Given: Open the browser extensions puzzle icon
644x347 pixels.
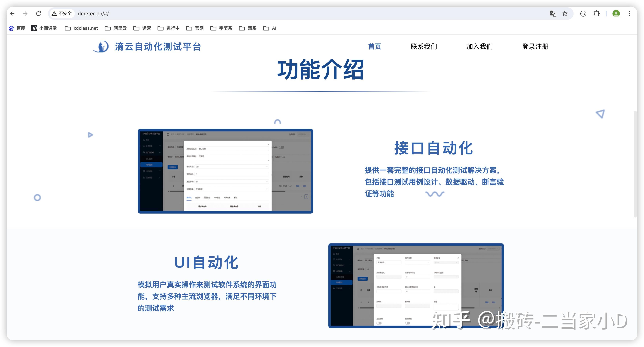Looking at the screenshot, I should coord(597,14).
